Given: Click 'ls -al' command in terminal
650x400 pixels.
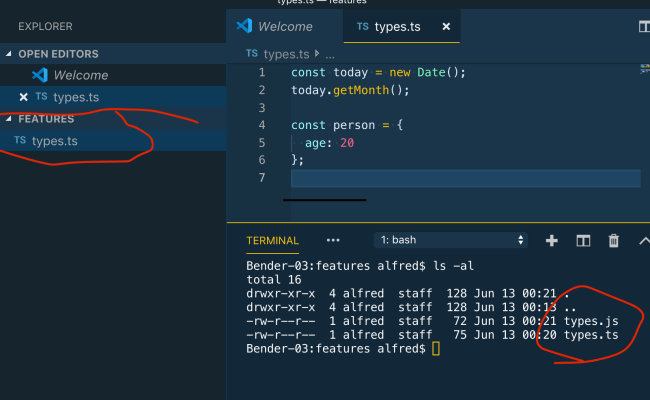Looking at the screenshot, I should [453, 266].
